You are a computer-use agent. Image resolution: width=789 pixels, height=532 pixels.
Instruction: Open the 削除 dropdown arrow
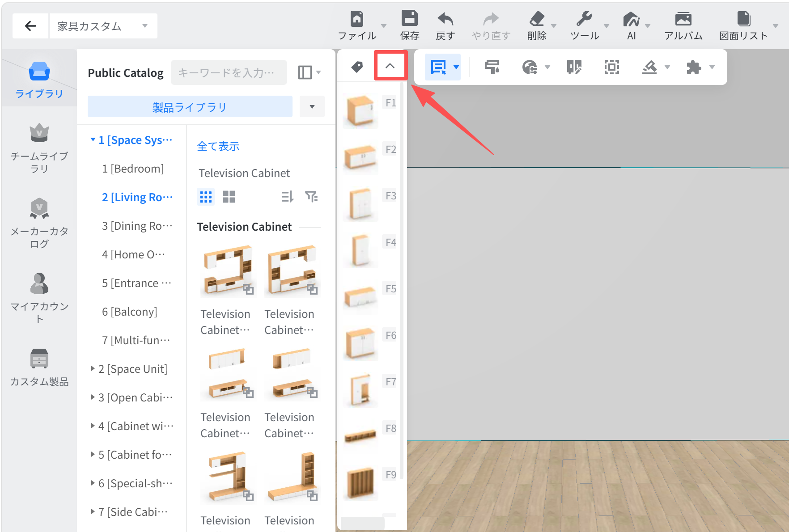pos(554,26)
